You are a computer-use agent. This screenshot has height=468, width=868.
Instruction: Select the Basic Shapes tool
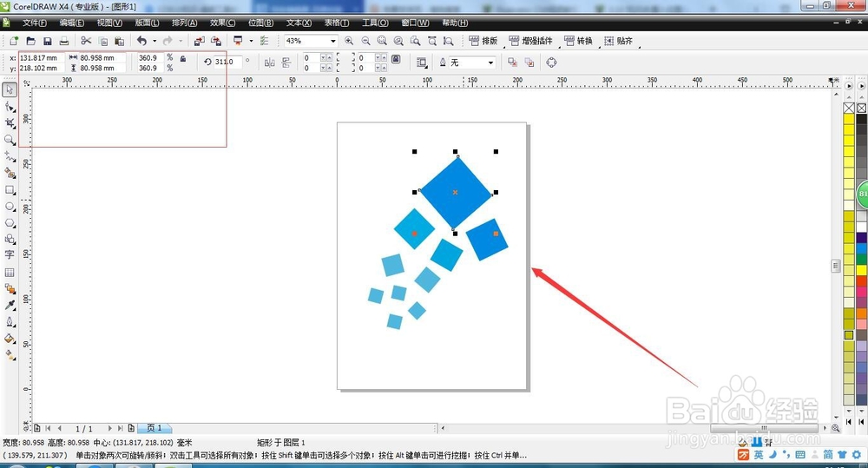[x=10, y=239]
